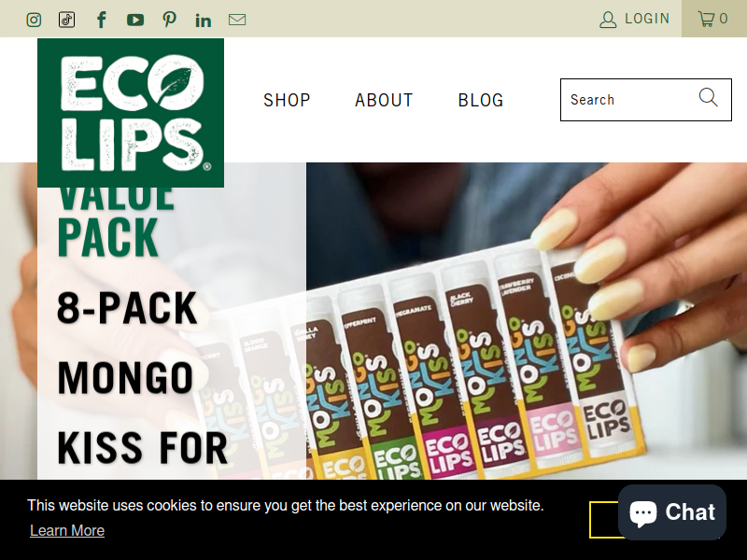This screenshot has width=747, height=560.
Task: Open the Instagram social link
Action: click(34, 20)
